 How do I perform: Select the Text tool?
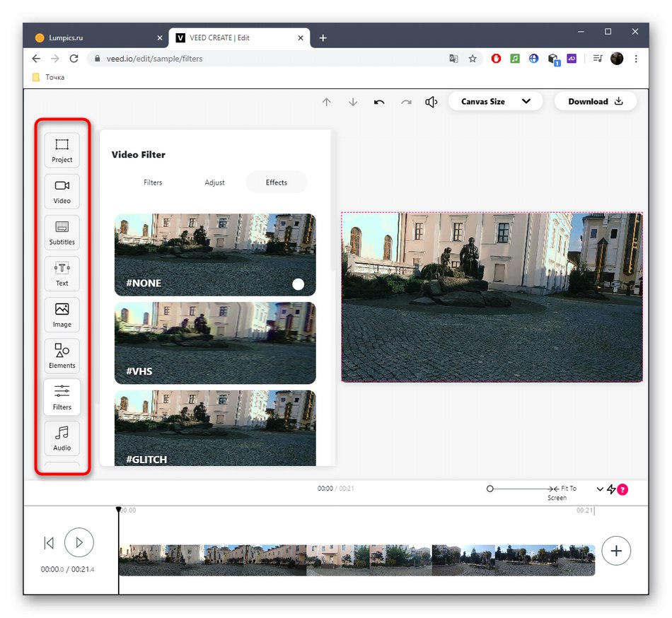(62, 273)
